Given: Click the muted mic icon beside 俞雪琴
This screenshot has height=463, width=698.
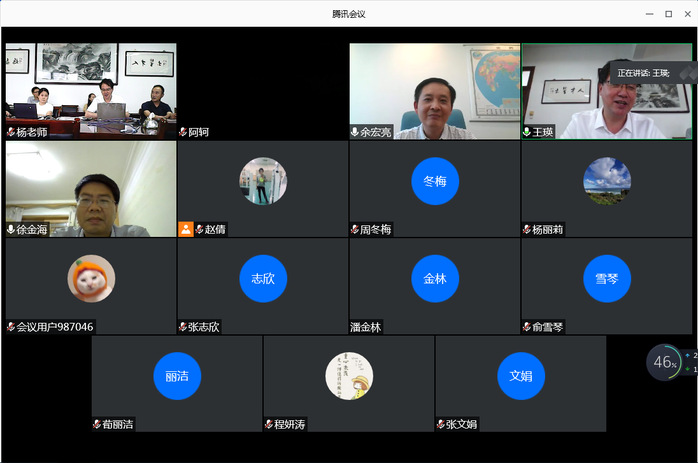Looking at the screenshot, I should (x=527, y=327).
